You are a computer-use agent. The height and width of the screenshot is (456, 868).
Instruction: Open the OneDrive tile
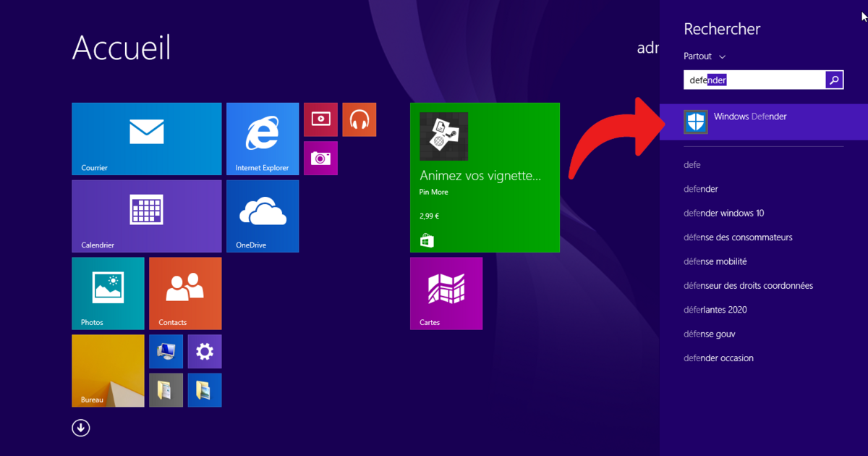263,216
